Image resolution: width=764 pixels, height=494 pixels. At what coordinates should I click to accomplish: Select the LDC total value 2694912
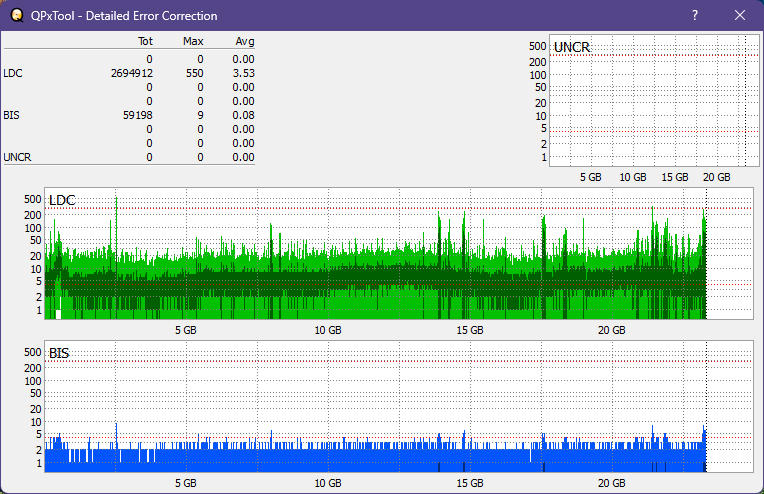(x=132, y=73)
